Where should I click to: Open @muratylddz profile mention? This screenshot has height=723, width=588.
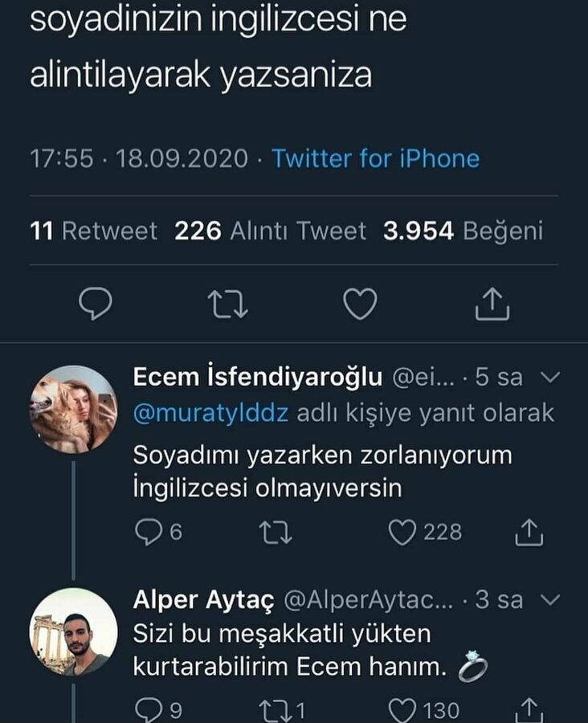210,413
